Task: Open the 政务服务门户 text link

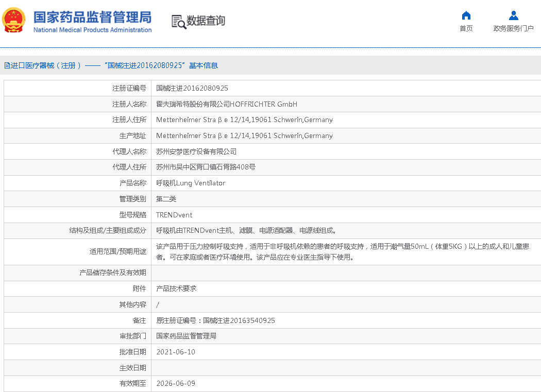Action: click(x=513, y=28)
